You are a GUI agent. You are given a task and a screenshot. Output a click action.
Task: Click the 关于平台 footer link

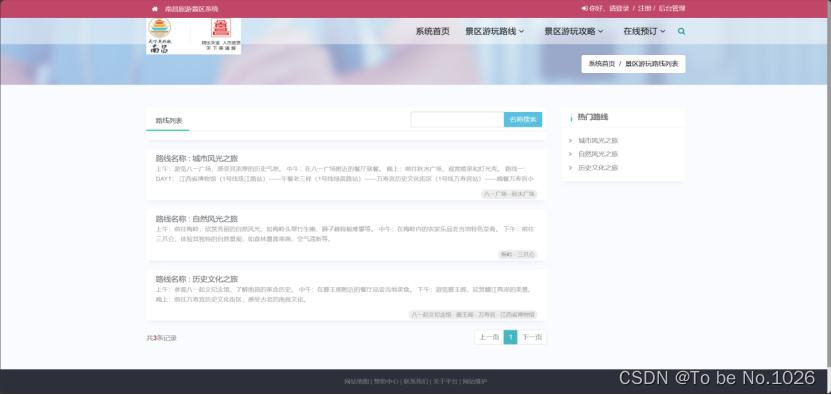tap(445, 381)
